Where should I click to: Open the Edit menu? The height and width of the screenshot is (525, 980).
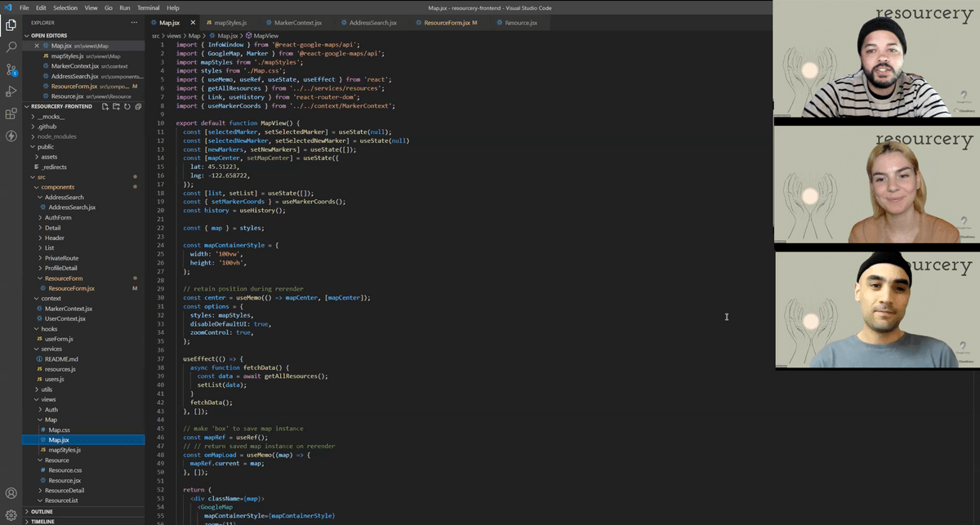tap(41, 7)
